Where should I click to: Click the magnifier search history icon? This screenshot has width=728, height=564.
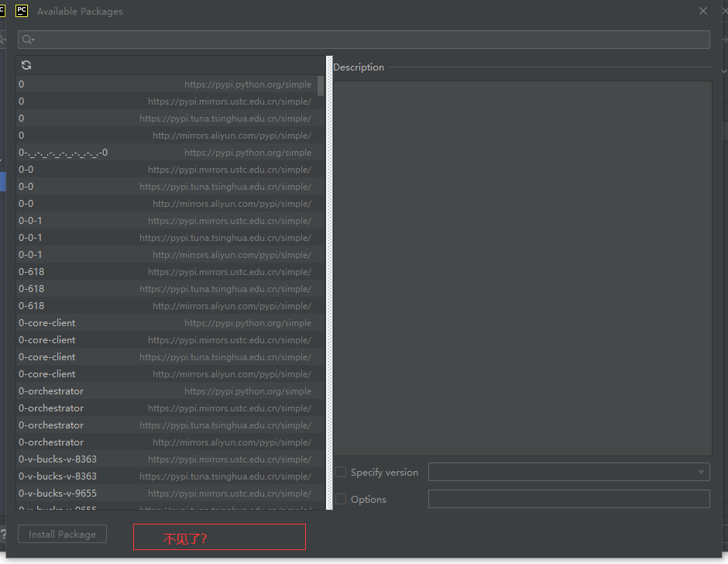point(28,40)
